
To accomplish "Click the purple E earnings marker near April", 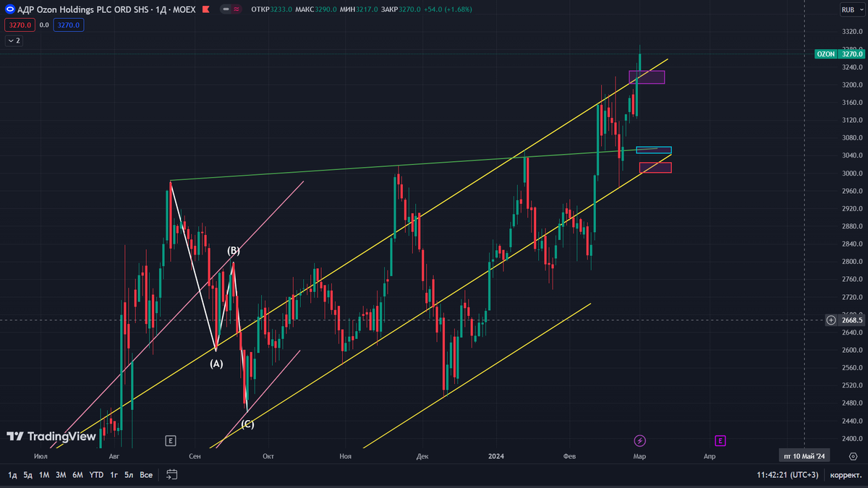I will [x=720, y=440].
